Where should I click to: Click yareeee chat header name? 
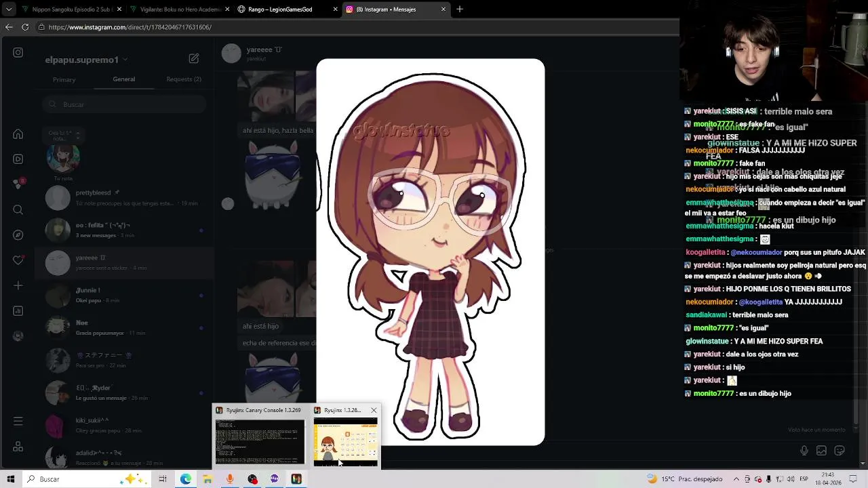coord(264,50)
